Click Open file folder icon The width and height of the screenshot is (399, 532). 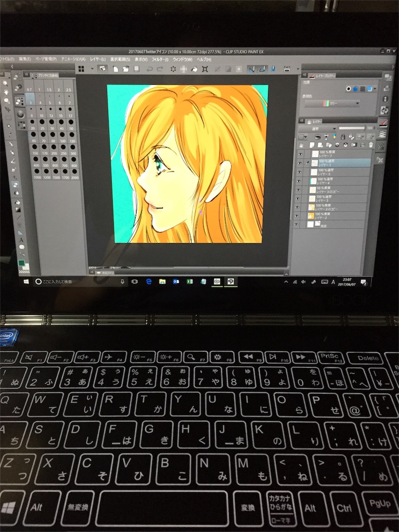click(x=126, y=69)
